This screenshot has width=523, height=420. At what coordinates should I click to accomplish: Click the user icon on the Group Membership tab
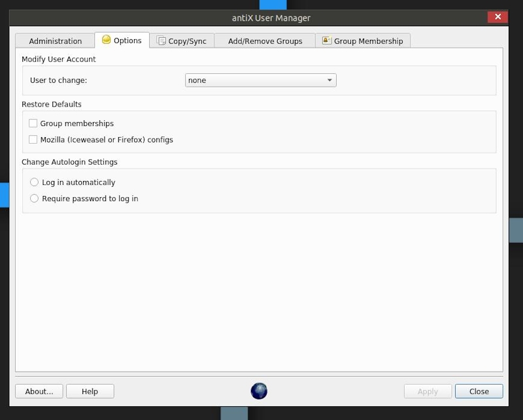[x=325, y=40]
